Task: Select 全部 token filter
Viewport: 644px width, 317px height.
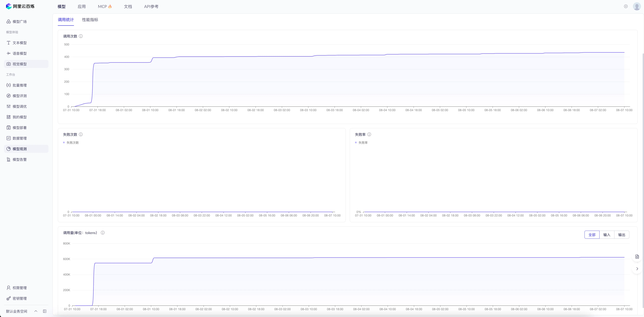Action: pyautogui.click(x=592, y=235)
